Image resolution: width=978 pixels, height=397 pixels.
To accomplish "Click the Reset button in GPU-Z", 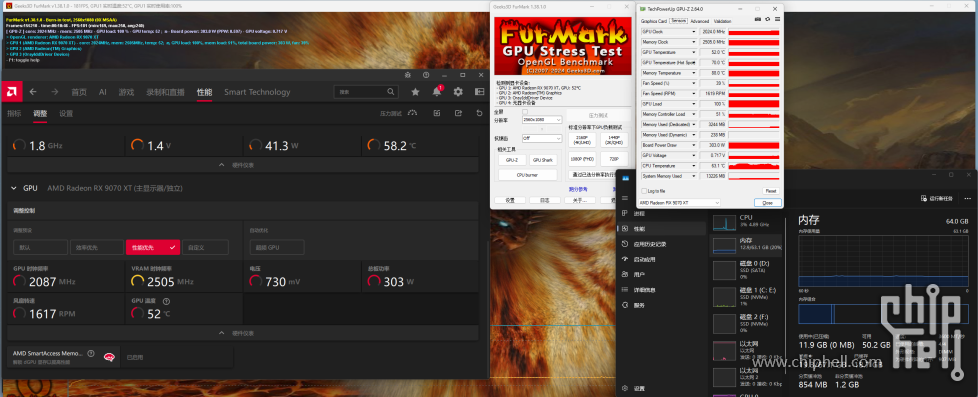I will point(770,191).
